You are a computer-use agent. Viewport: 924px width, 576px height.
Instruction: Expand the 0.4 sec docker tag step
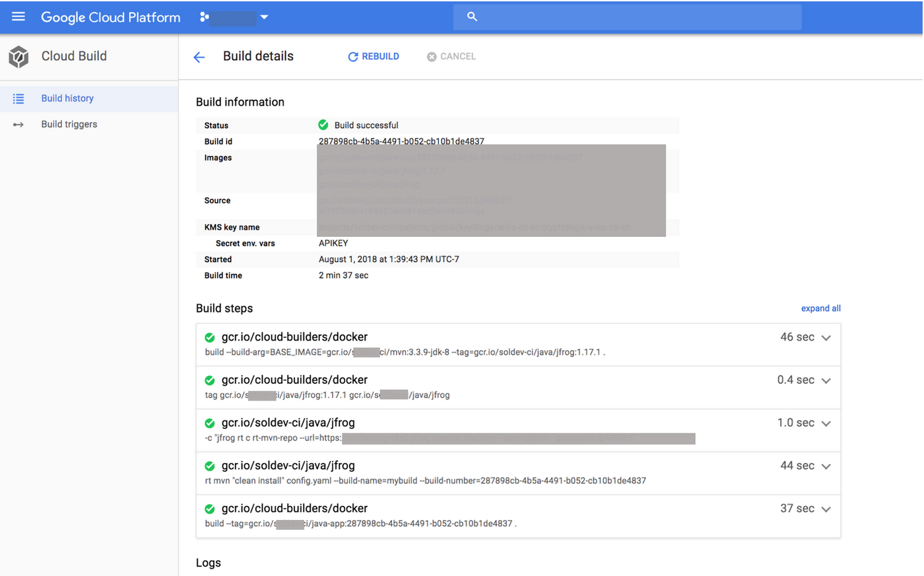[x=826, y=381]
